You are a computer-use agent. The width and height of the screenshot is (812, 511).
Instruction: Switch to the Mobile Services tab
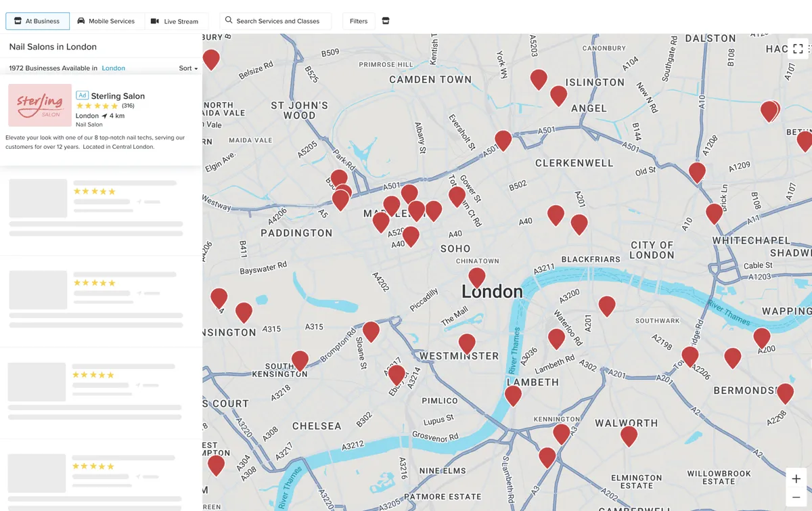(x=106, y=21)
